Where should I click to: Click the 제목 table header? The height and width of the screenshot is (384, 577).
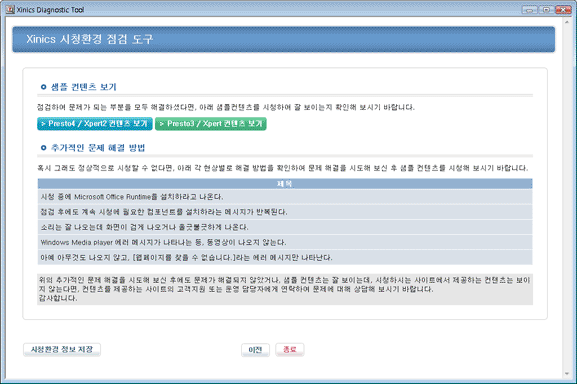[x=285, y=184]
